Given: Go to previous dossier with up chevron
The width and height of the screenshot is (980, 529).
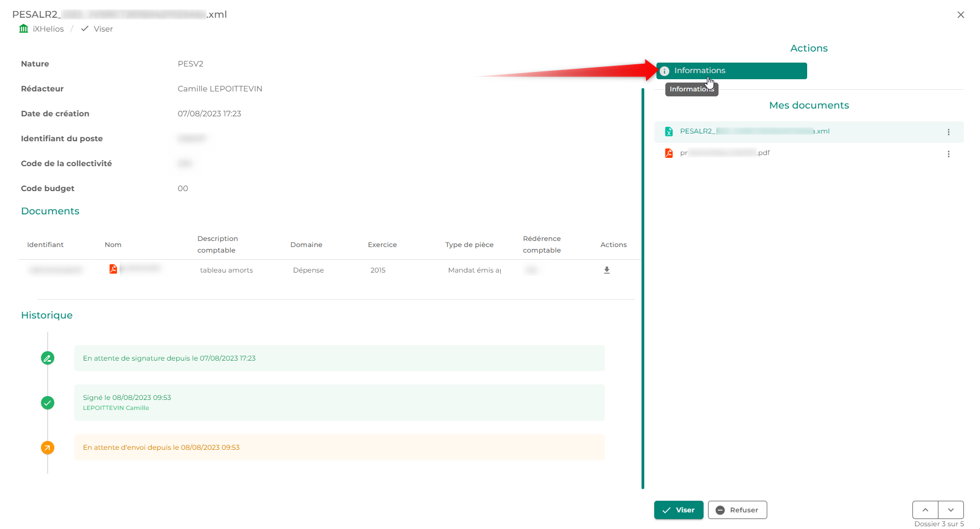Looking at the screenshot, I should click(925, 510).
